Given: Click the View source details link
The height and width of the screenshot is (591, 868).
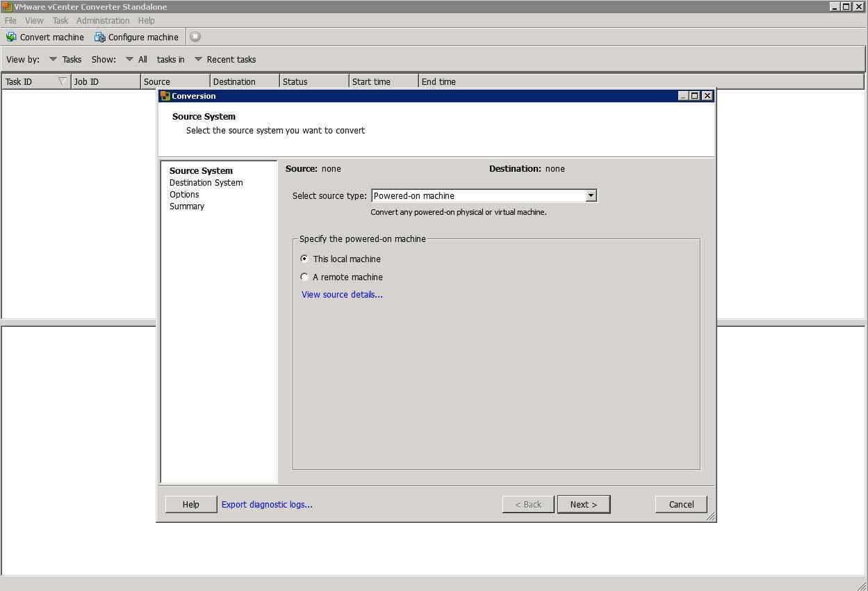Looking at the screenshot, I should tap(342, 295).
